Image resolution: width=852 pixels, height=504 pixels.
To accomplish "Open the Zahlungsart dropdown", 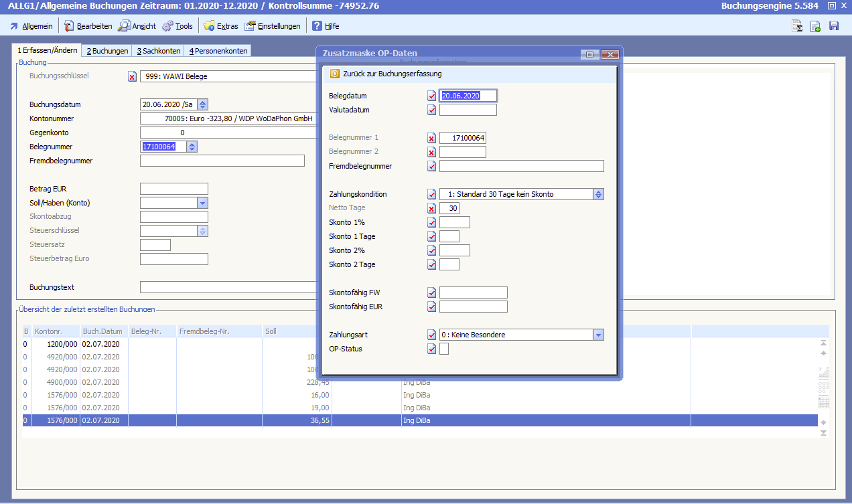I will (598, 335).
